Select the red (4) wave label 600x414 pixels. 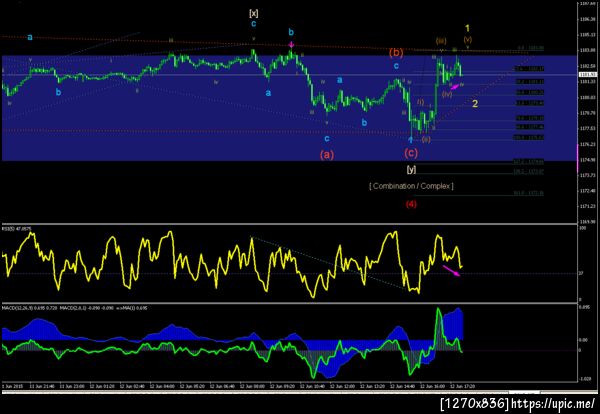click(411, 204)
